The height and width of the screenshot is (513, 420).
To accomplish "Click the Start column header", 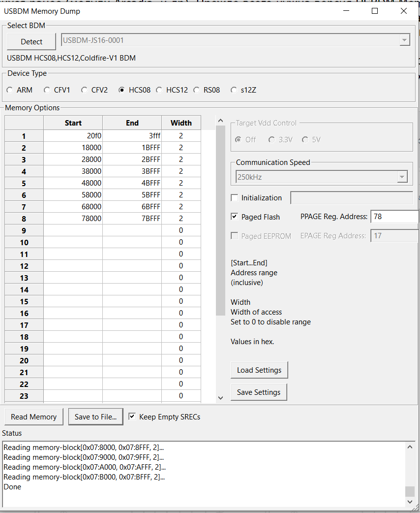I will [73, 123].
